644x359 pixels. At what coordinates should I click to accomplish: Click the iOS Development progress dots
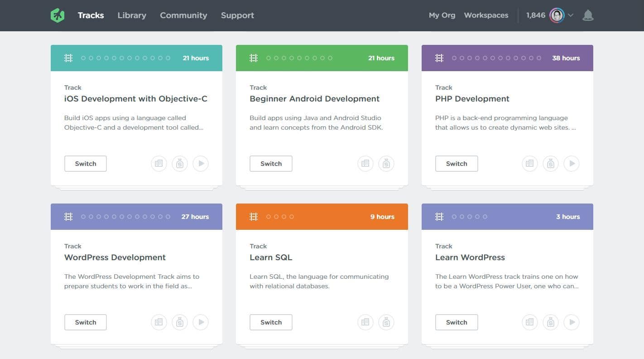tap(125, 58)
